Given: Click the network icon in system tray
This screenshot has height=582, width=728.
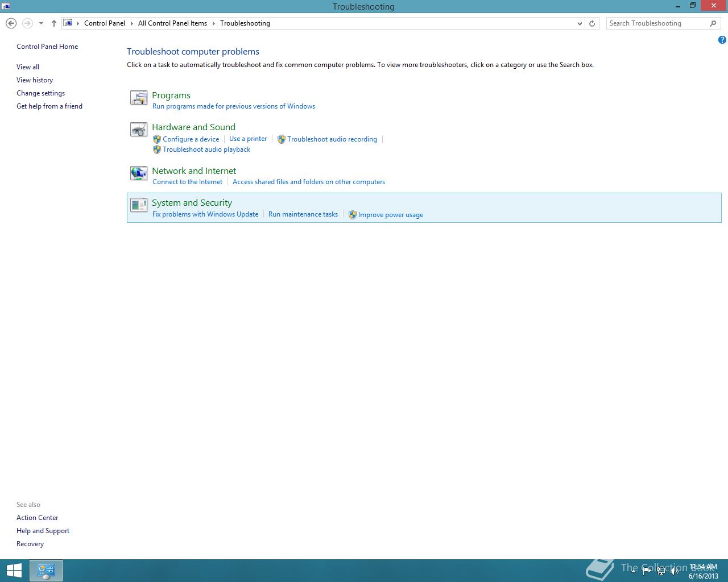Looking at the screenshot, I should (661, 571).
